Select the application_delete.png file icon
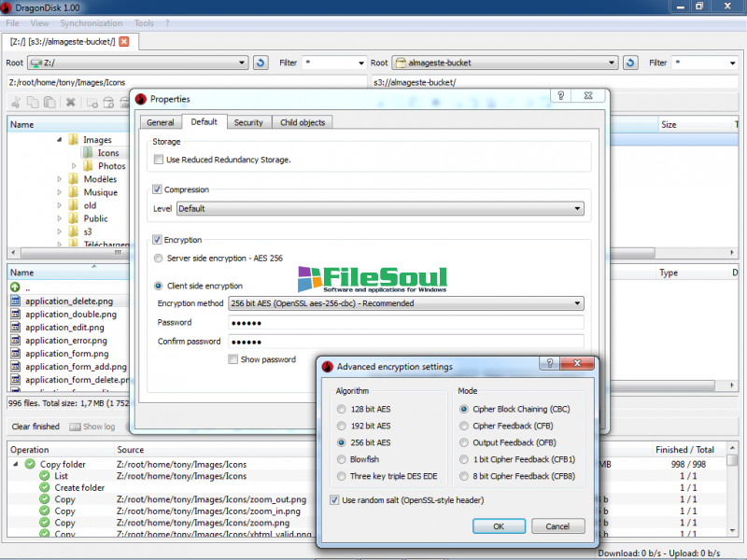Screen dimensions: 747x560 point(15,301)
